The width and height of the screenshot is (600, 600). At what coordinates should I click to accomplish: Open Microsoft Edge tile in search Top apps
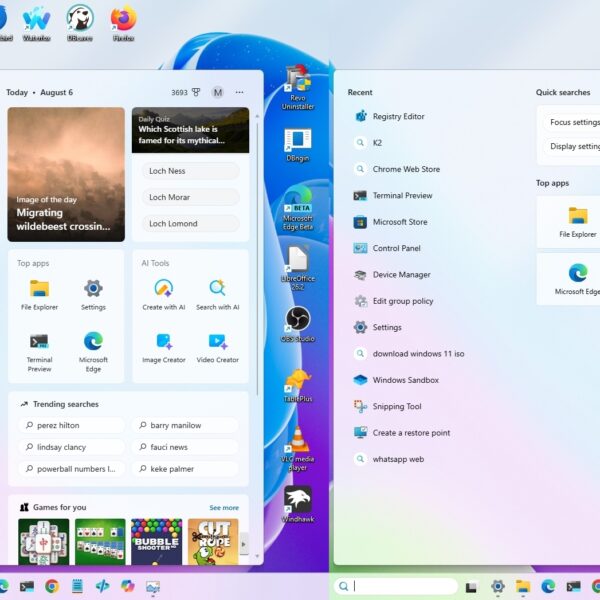pos(569,279)
